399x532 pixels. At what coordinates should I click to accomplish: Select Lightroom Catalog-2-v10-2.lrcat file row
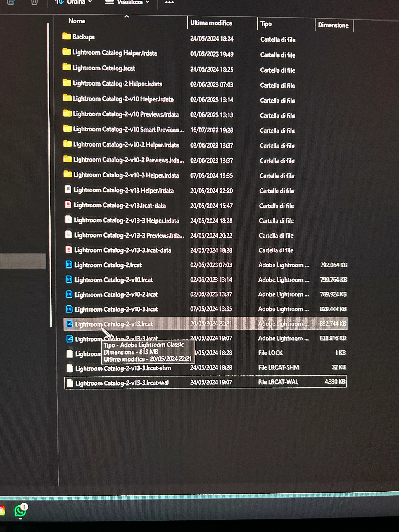click(116, 294)
